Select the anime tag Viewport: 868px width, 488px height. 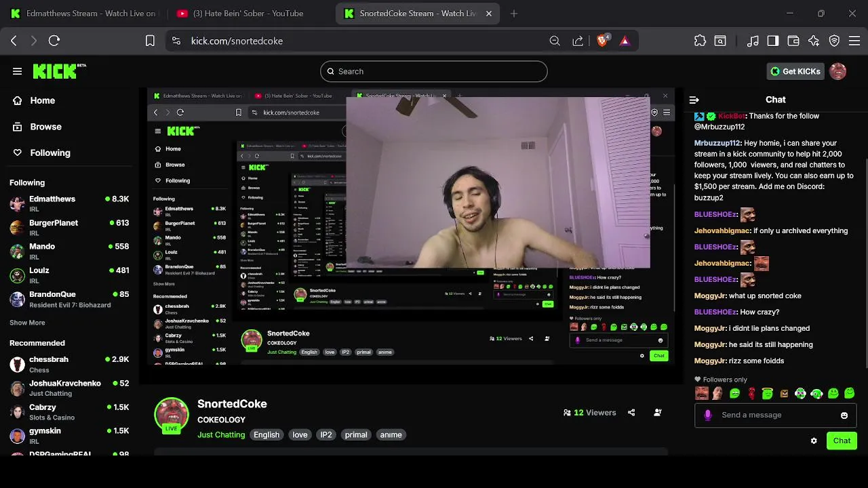[x=391, y=434]
